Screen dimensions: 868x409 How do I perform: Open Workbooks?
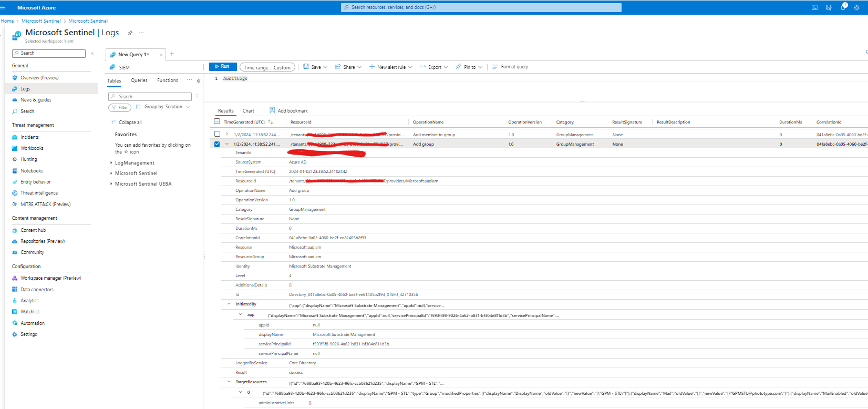(x=32, y=148)
